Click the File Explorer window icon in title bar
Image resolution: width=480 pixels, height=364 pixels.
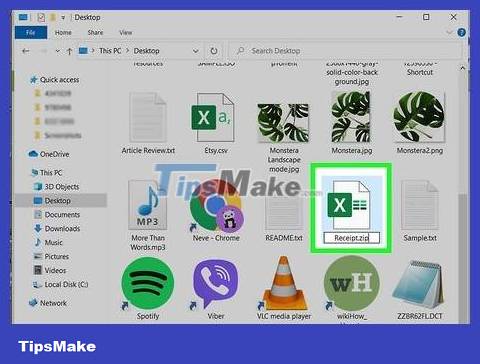pos(23,17)
